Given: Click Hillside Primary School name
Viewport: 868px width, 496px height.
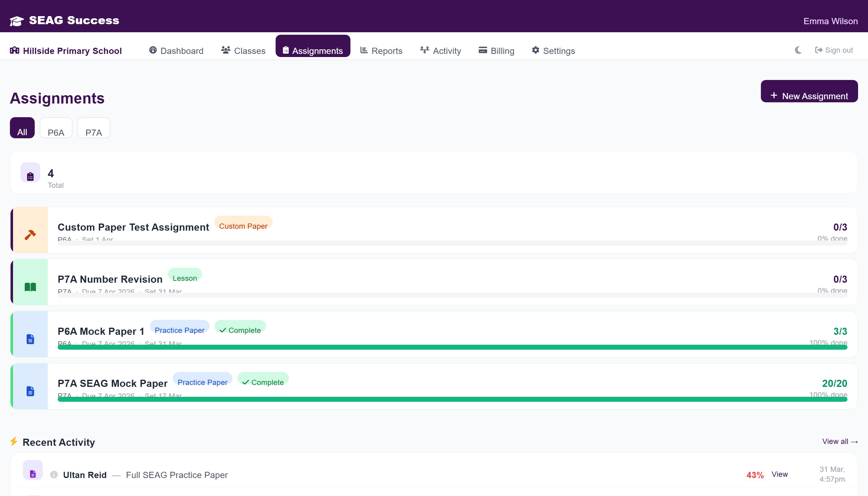Looking at the screenshot, I should tap(72, 51).
